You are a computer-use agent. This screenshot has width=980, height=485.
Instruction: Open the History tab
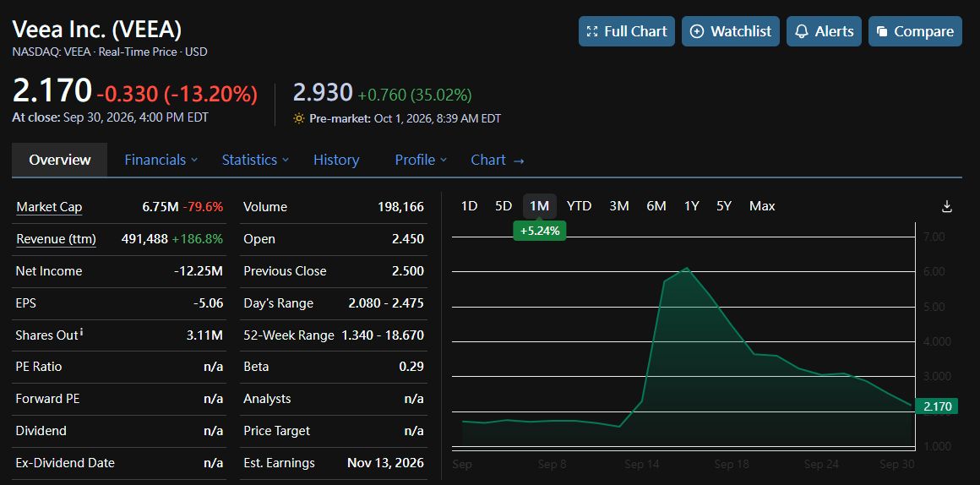point(336,160)
